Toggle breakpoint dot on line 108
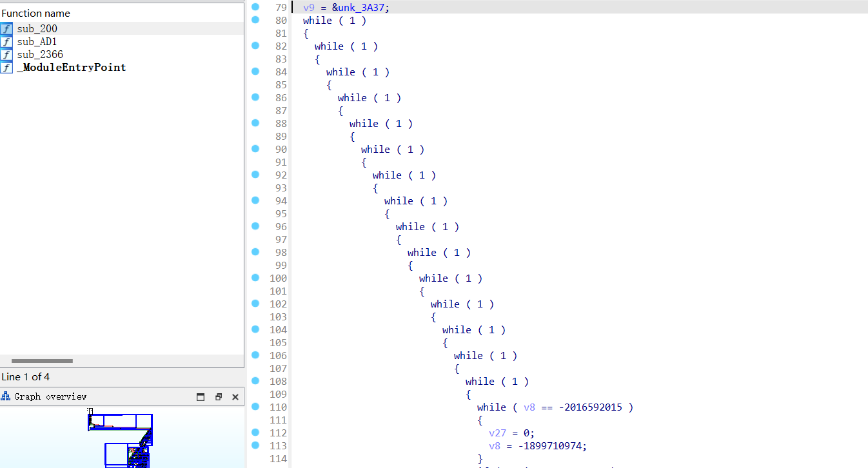 [x=255, y=381]
